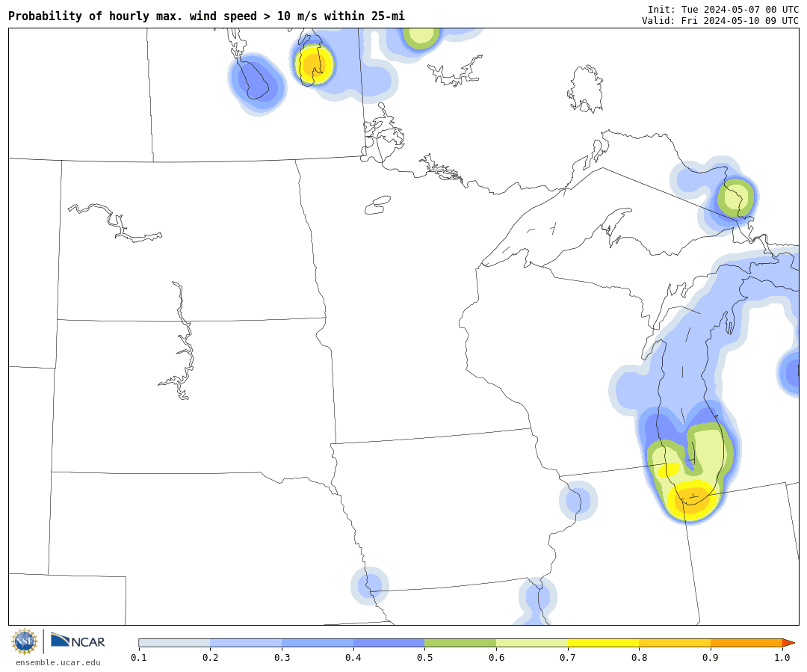Click the Valid: Fri 2024-05-10 09 UTC text

(720, 21)
